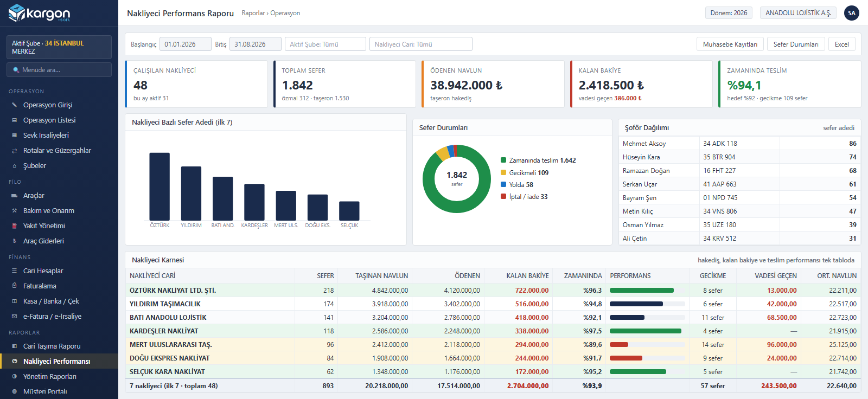Viewport: 868px width, 399px height.
Task: Click driver Mehmet Aksoy in Şoför Dağılımı
Action: pyautogui.click(x=644, y=144)
